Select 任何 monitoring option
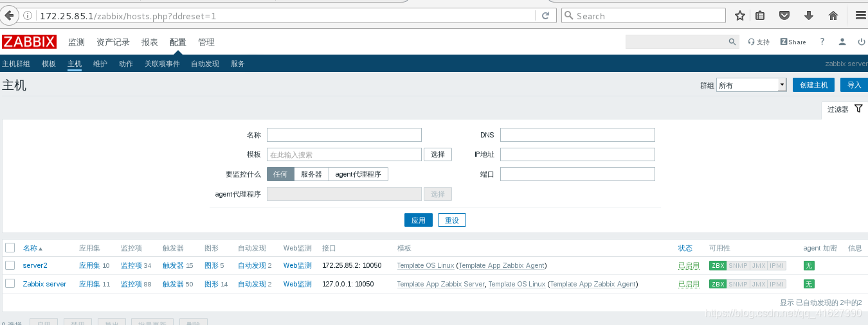Viewport: 868px width, 325px height. pos(280,174)
